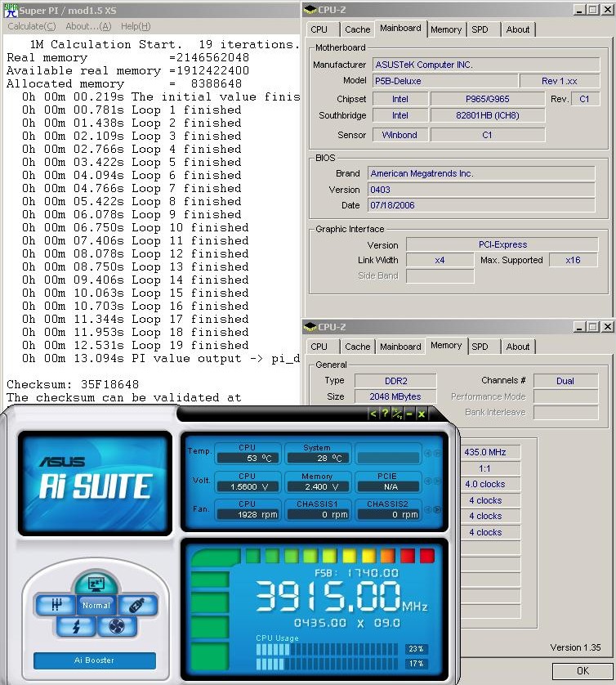Open AI Suite help with the question mark icon
The height and width of the screenshot is (685, 616).
pyautogui.click(x=385, y=414)
